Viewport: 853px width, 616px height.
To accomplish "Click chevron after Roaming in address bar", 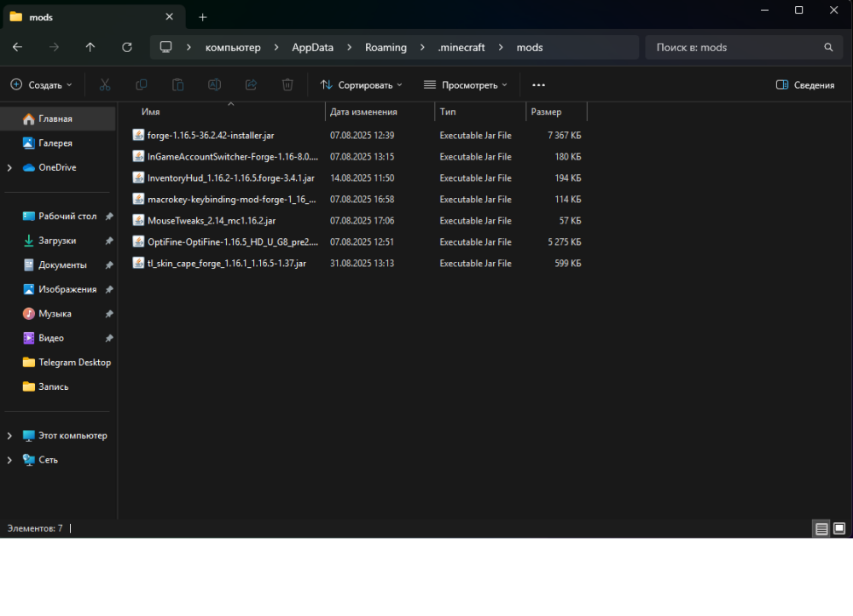I will (422, 47).
